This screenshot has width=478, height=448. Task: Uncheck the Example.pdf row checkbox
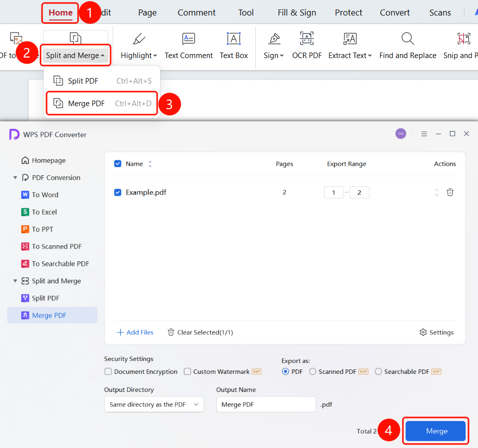pos(118,192)
